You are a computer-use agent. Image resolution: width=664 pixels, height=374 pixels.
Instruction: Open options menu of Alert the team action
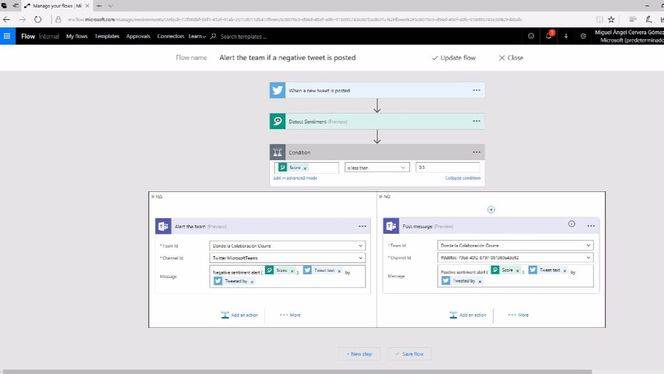click(x=362, y=226)
